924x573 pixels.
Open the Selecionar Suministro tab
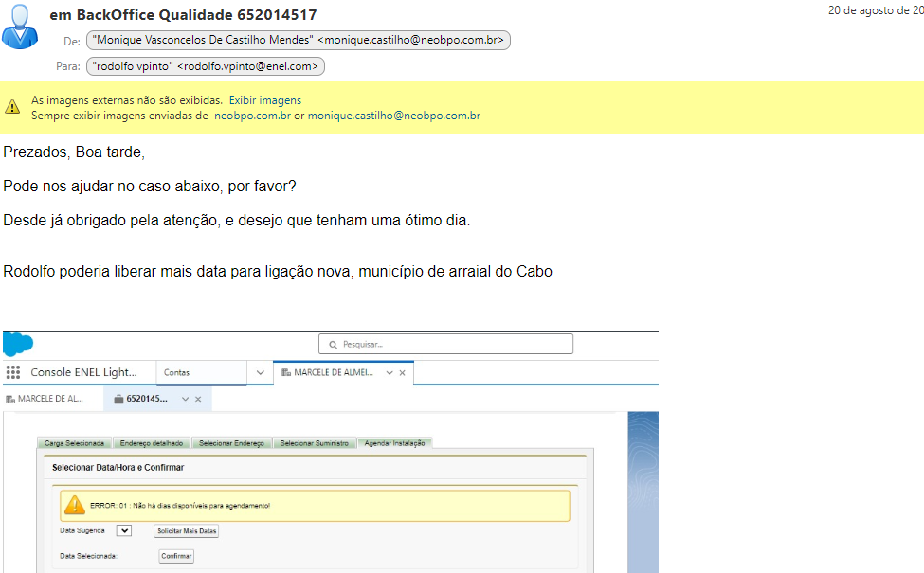click(314, 443)
